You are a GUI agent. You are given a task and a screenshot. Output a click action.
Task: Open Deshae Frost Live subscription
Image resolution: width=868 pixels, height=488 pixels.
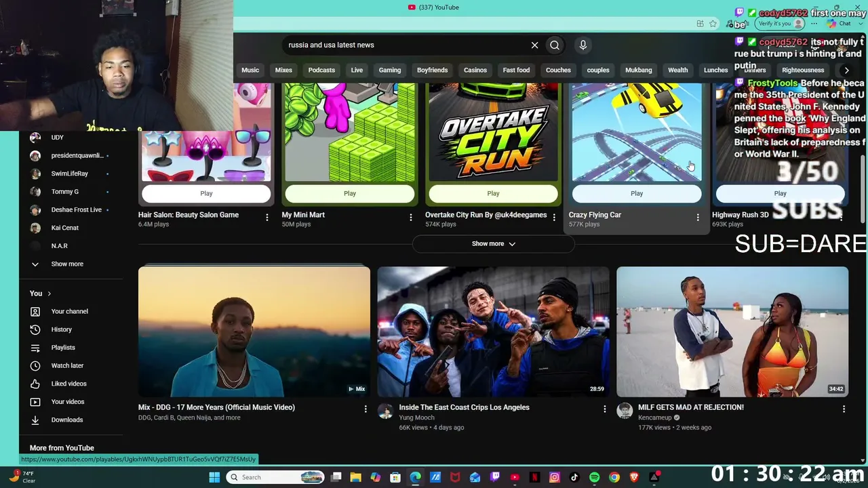pos(76,210)
